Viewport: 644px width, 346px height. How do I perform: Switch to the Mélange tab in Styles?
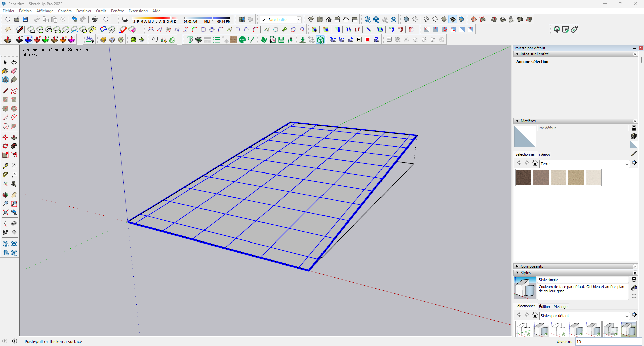[560, 307]
